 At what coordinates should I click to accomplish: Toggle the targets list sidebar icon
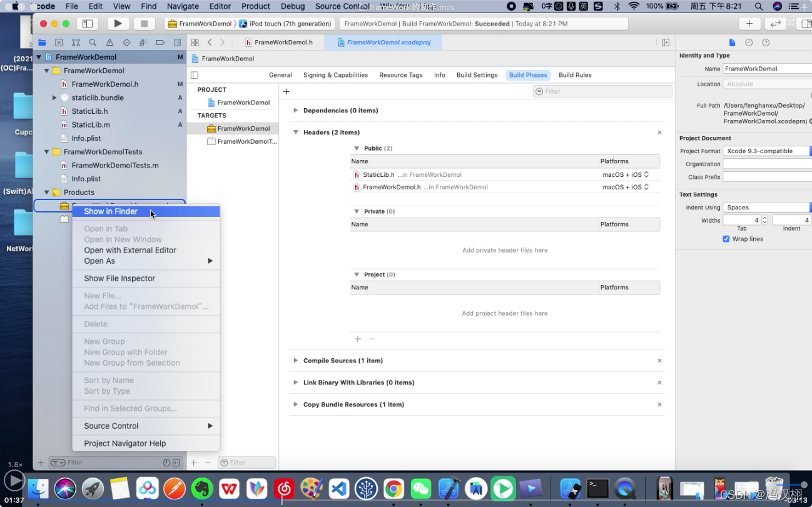click(x=195, y=75)
